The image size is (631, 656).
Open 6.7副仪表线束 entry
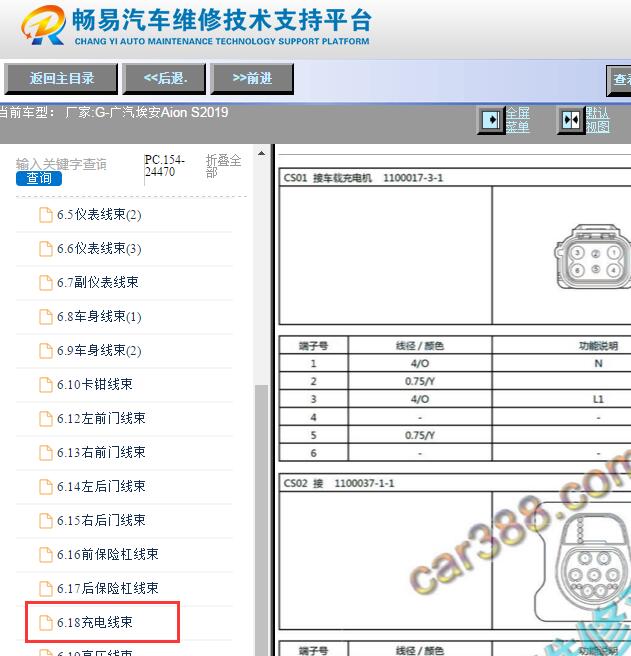pyautogui.click(x=97, y=283)
